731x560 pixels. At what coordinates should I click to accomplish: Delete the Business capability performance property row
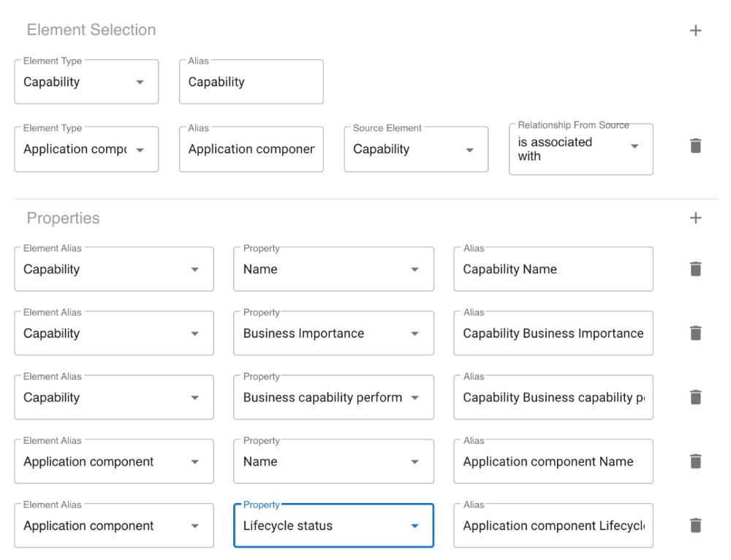(x=695, y=398)
